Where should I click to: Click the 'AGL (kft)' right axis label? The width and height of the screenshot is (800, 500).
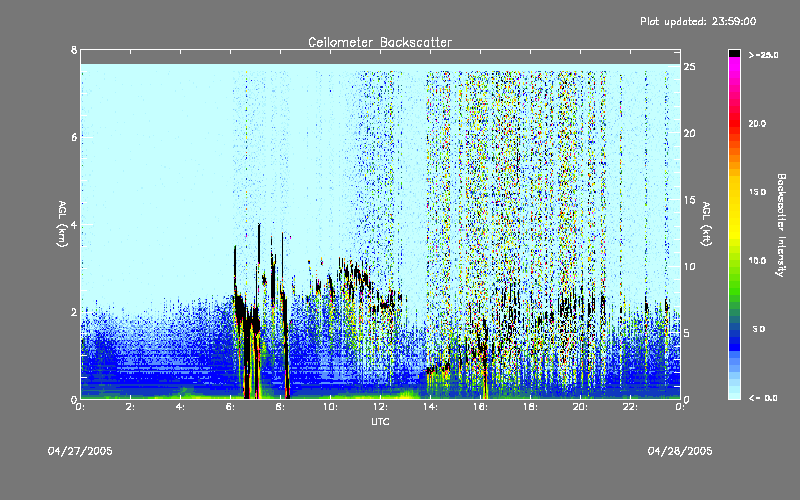coord(706,224)
